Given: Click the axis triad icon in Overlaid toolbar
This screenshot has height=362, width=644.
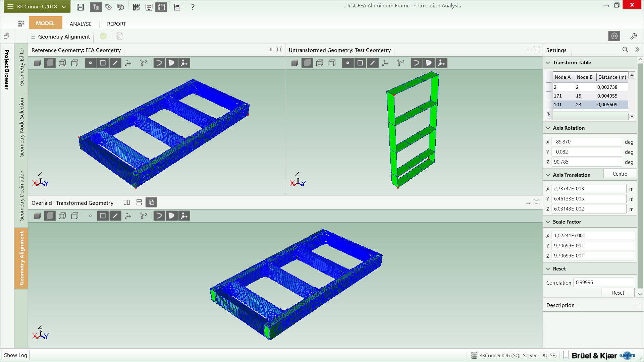Looking at the screenshot, I should click(x=128, y=216).
